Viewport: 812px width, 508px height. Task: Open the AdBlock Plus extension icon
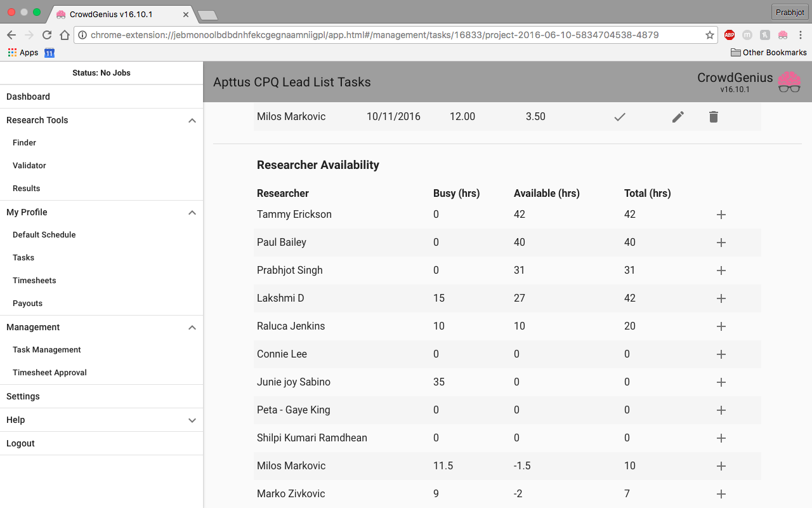[x=730, y=35]
